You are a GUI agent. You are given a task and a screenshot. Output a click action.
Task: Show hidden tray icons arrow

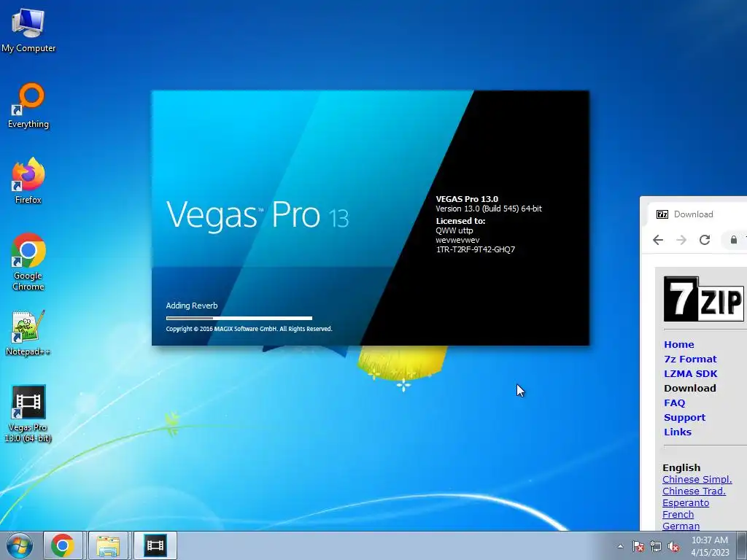pyautogui.click(x=620, y=546)
